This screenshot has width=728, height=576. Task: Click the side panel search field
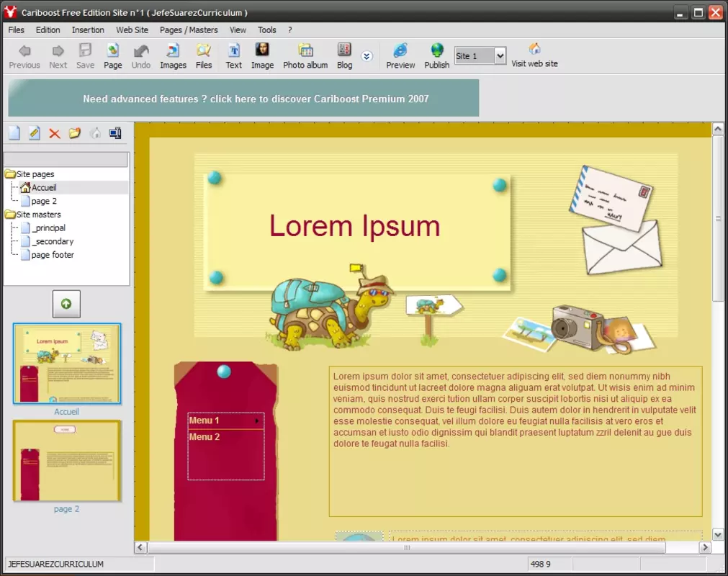tap(66, 159)
